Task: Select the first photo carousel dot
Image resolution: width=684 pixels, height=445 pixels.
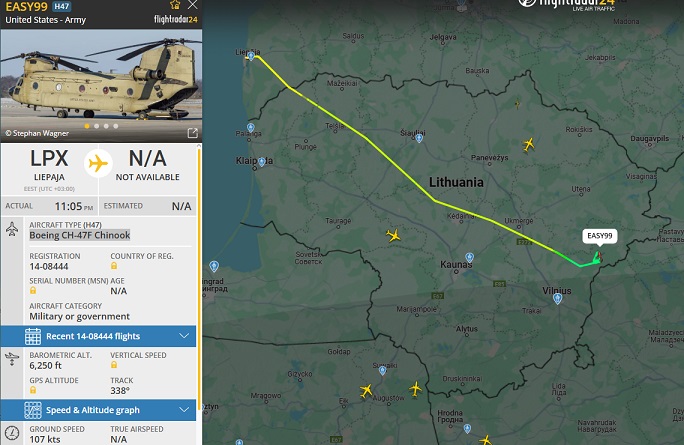Action: click(87, 126)
